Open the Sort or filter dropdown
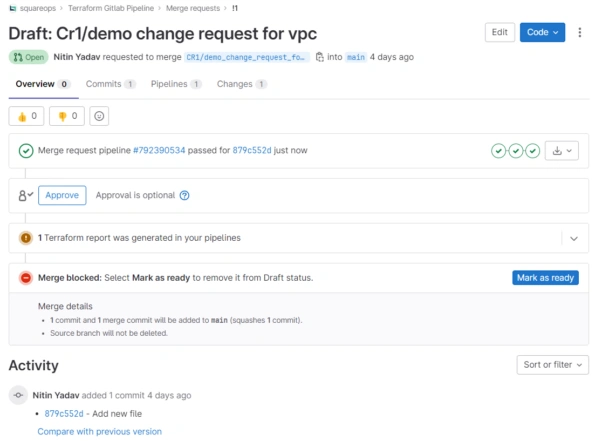The height and width of the screenshot is (441, 595). (x=552, y=365)
